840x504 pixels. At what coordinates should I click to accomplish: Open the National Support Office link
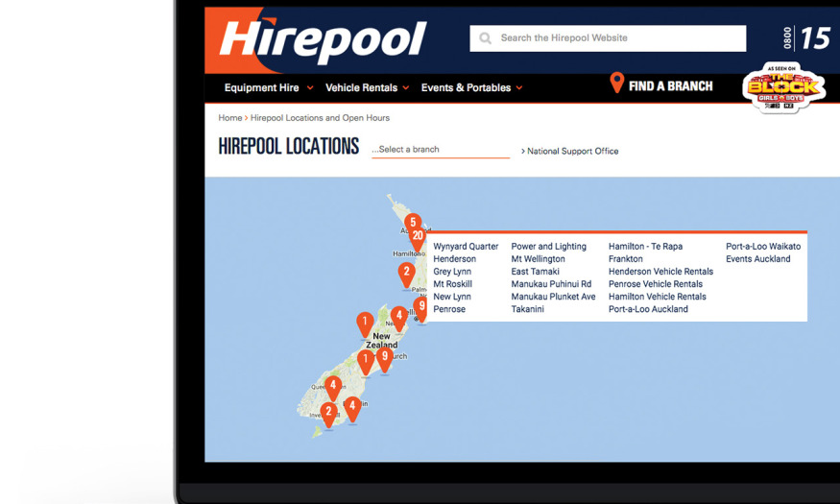click(573, 152)
